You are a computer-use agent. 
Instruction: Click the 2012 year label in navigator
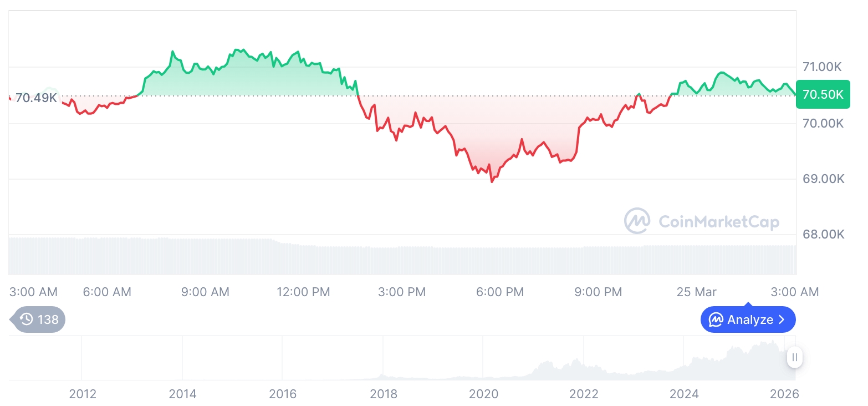tap(83, 394)
